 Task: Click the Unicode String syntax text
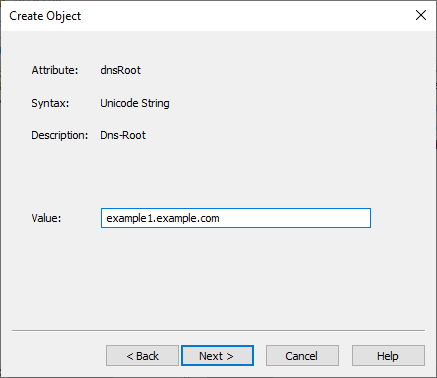tap(135, 103)
